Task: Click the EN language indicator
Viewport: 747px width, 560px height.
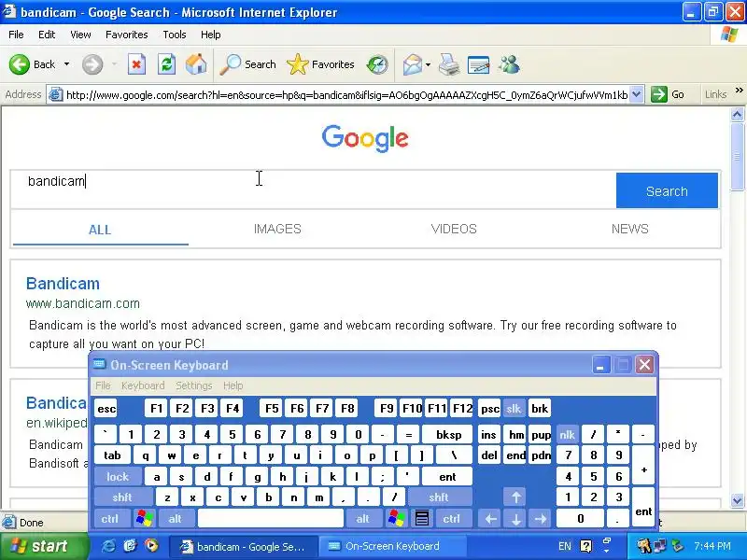Action: tap(565, 546)
